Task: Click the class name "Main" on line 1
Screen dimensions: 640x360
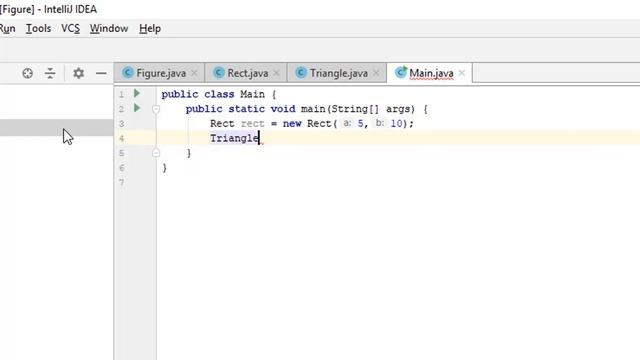Action: click(x=252, y=94)
